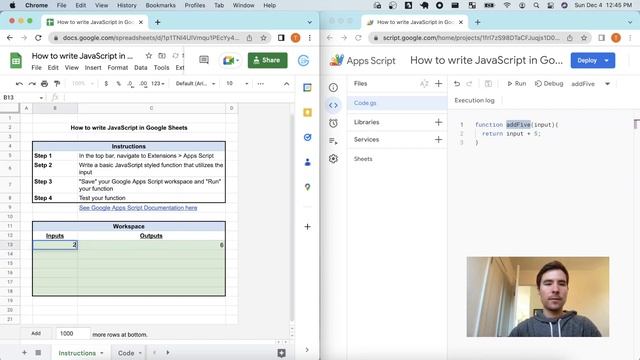
Task: Open number format 123 dropdown
Action: [158, 84]
